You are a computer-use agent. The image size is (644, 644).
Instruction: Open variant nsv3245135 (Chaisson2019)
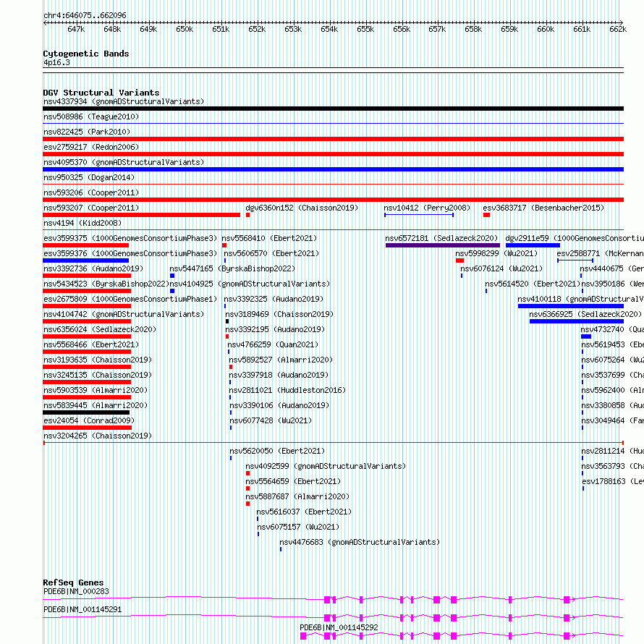click(98, 375)
